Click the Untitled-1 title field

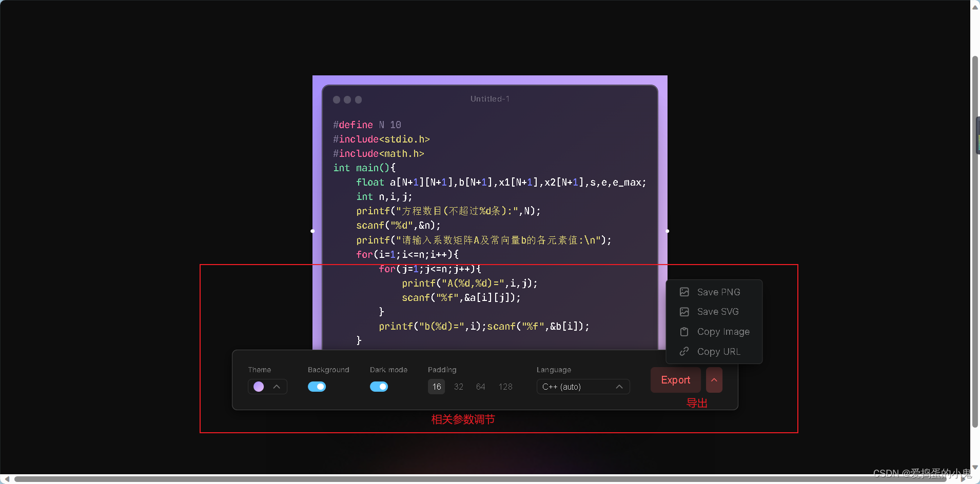[x=490, y=99]
